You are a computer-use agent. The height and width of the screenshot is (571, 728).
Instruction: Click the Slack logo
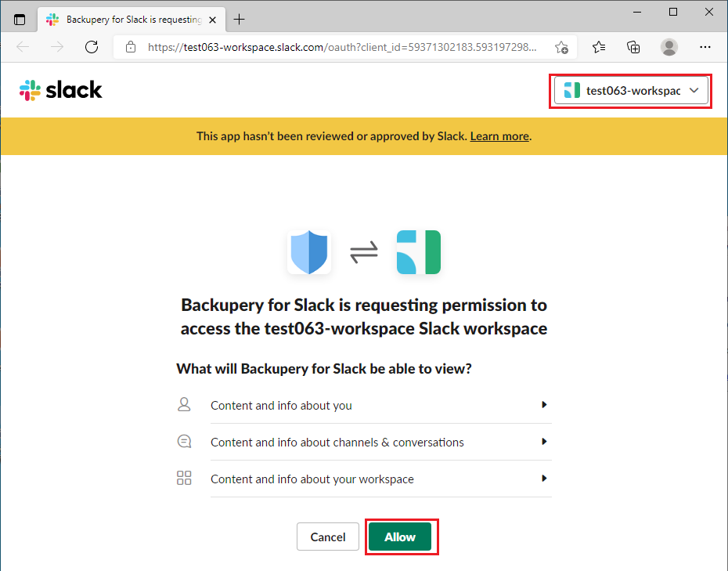pos(61,90)
